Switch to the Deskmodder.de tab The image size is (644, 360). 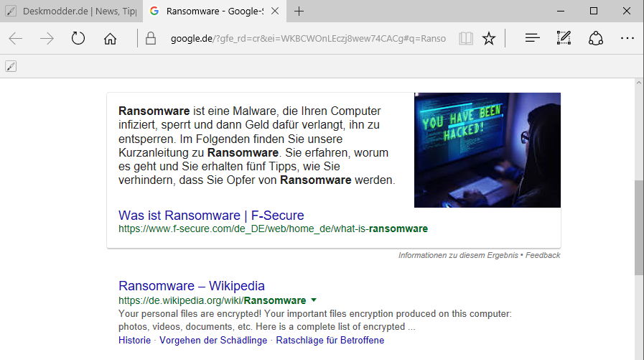coord(71,11)
